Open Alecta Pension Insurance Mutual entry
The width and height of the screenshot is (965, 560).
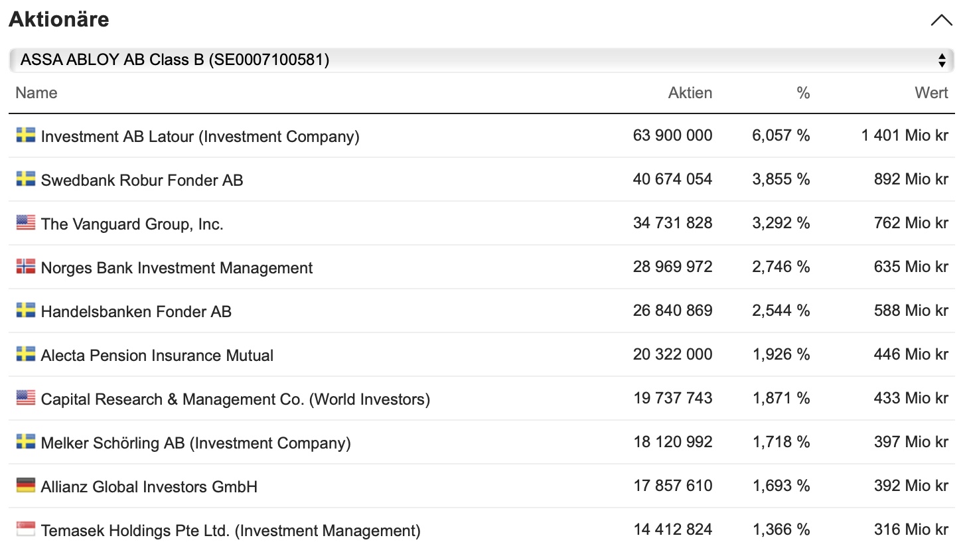coord(157,355)
